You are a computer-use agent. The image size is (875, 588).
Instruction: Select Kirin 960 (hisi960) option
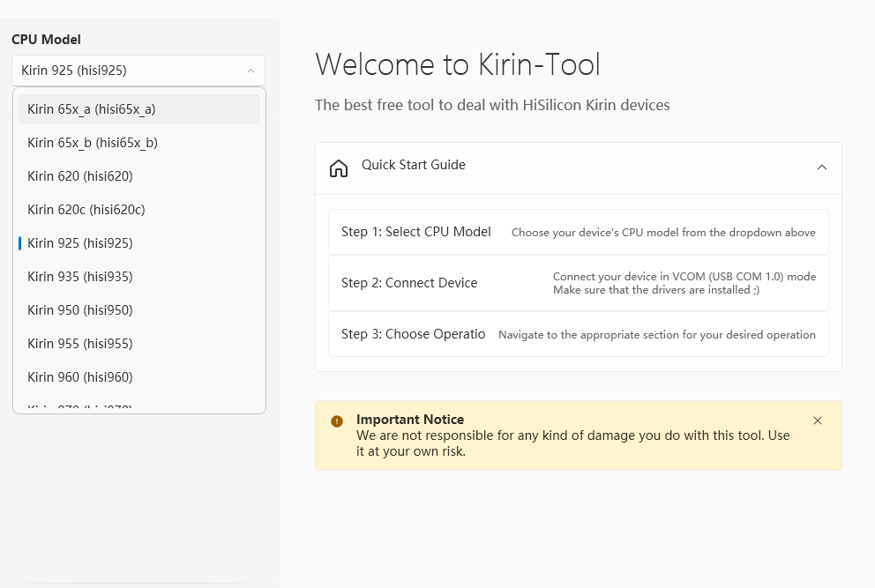click(x=139, y=377)
